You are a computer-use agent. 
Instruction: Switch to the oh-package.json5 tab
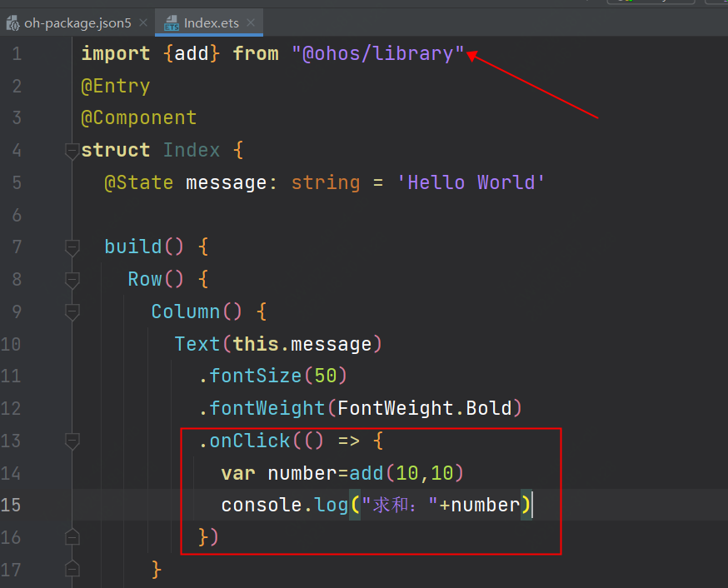click(x=77, y=22)
